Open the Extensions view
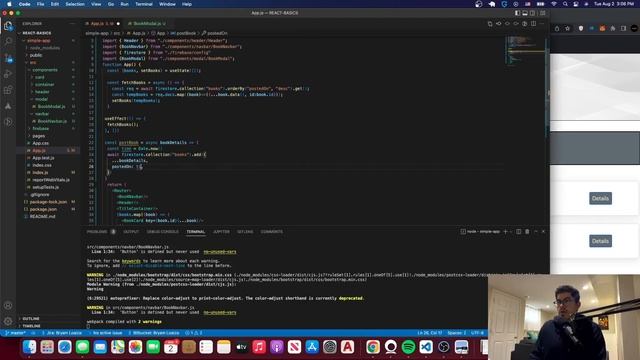The width and height of the screenshot is (640, 360). (x=8, y=90)
